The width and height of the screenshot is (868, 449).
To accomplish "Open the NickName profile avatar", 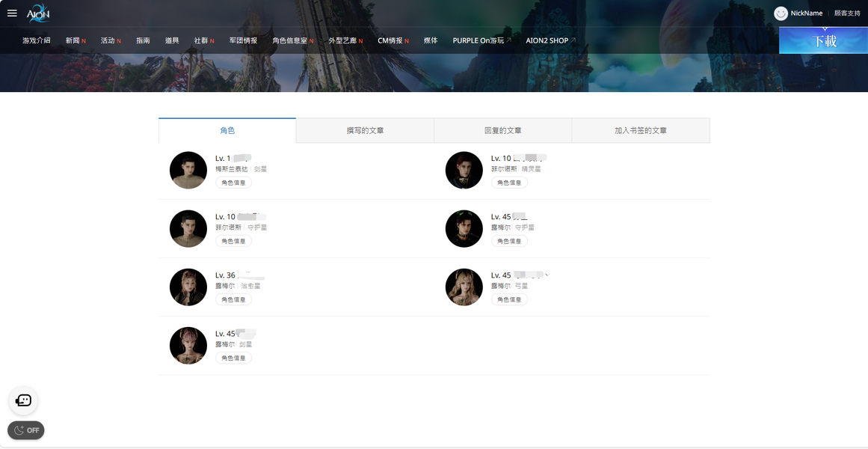I will (x=781, y=13).
